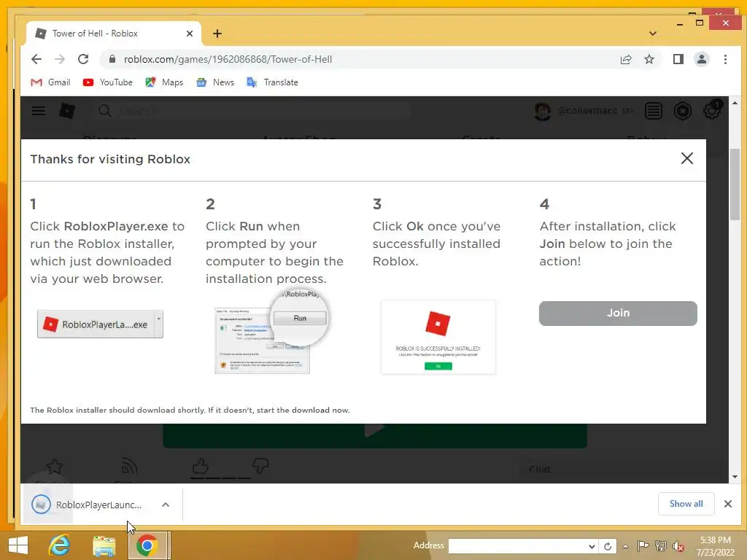This screenshot has height=560, width=747.
Task: Open the Chrome profile avatar
Action: (x=701, y=59)
